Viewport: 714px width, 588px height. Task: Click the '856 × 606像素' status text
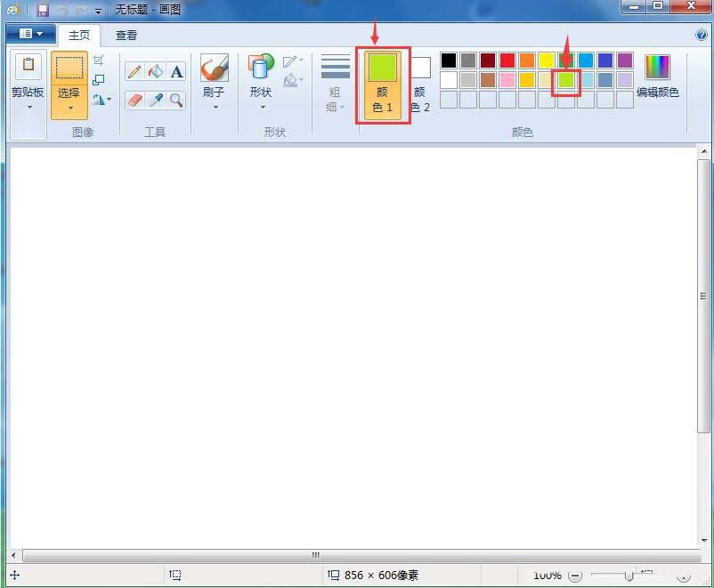[381, 576]
